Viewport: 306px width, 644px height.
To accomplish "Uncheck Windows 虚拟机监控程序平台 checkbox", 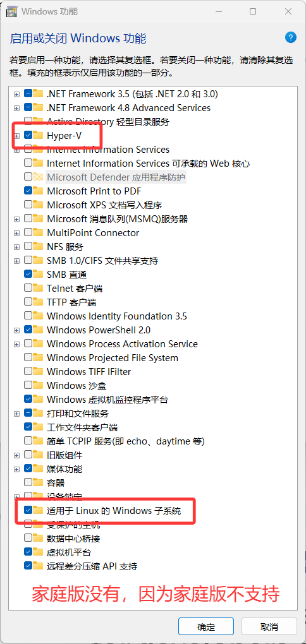I will 28,399.
